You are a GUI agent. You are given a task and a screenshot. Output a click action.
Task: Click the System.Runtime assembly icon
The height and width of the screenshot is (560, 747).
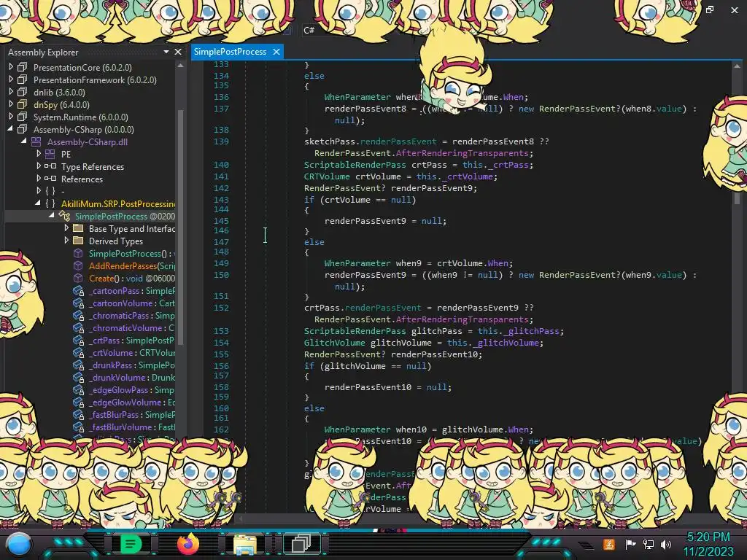pos(23,117)
